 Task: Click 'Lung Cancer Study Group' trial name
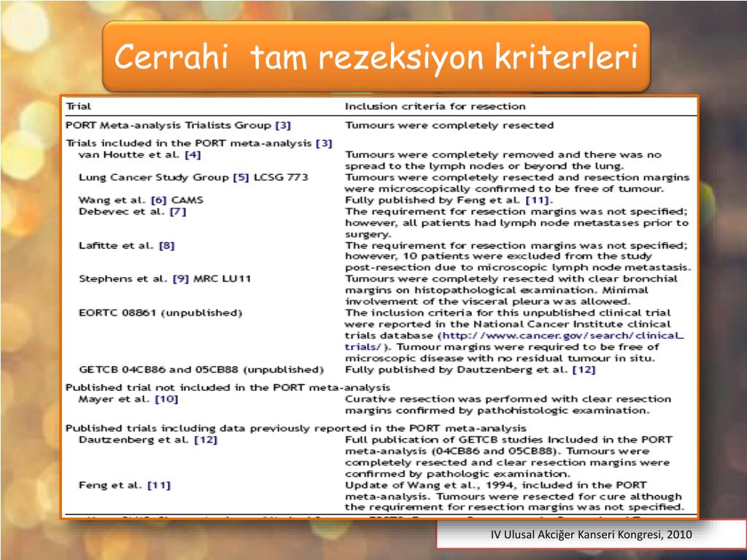(154, 178)
